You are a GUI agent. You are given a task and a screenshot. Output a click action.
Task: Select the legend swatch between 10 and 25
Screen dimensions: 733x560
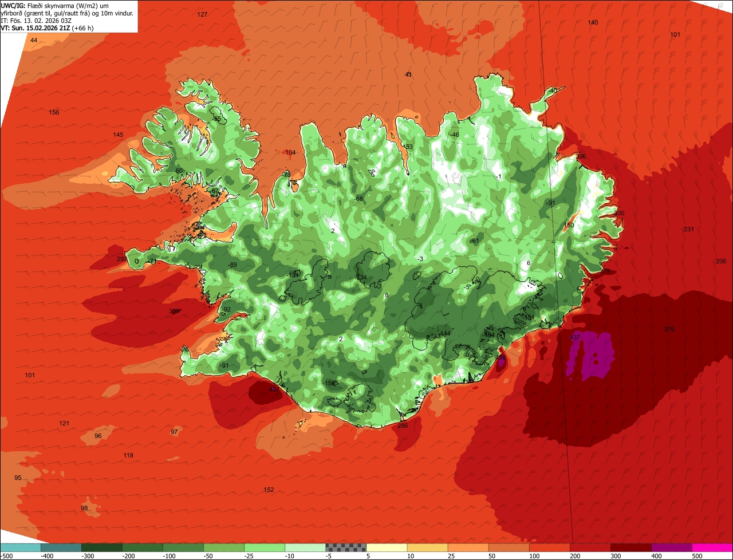[427, 547]
